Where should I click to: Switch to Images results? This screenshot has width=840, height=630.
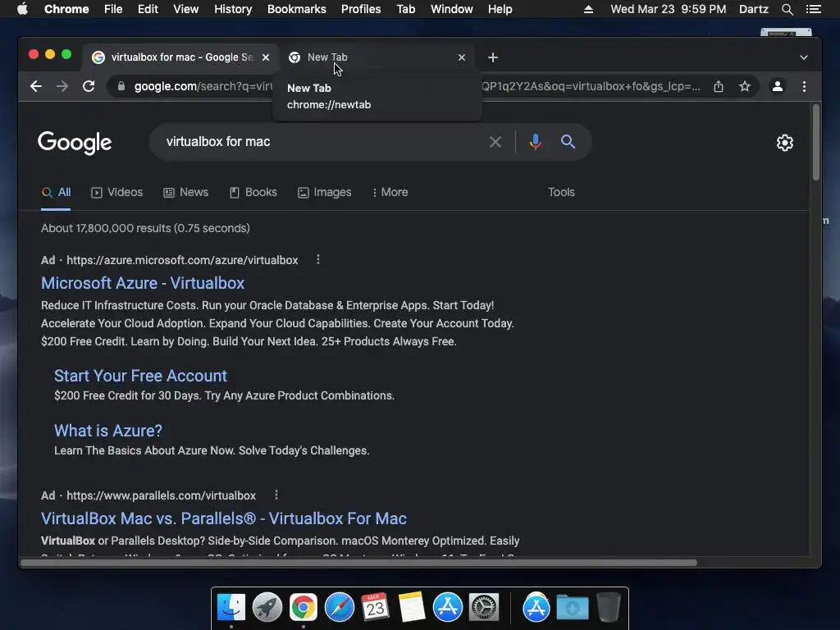coord(325,192)
